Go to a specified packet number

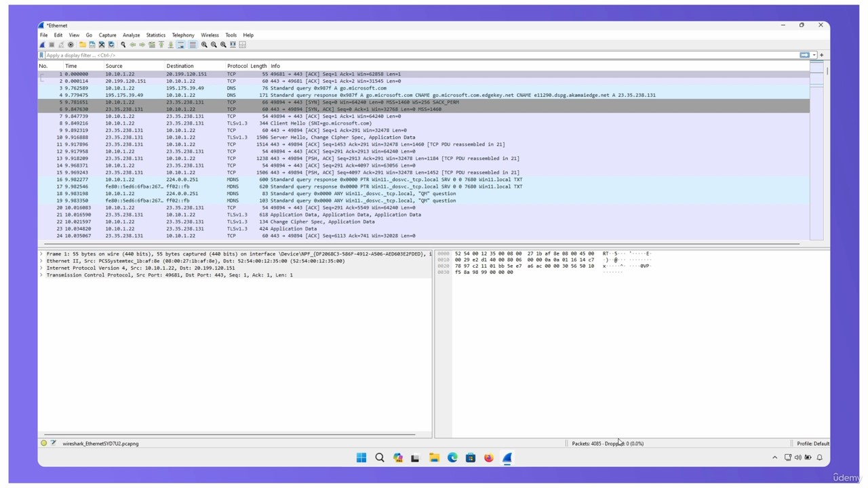point(152,45)
